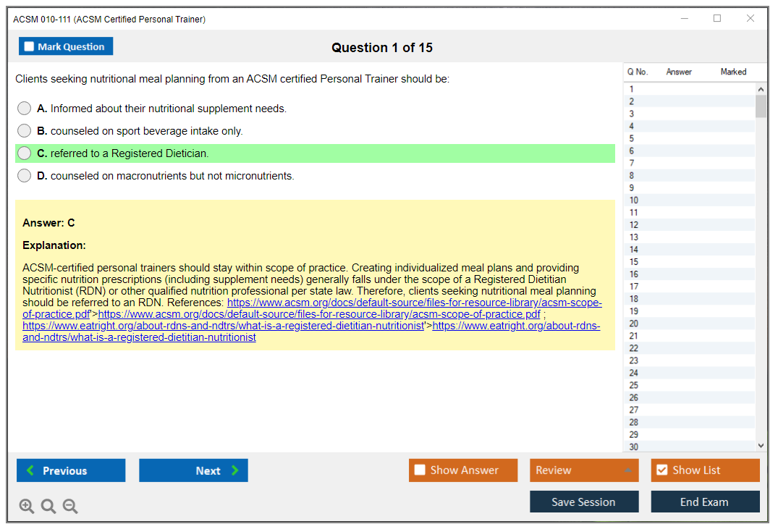Toggle the Show Answer checkbox
778x532 pixels.
420,470
